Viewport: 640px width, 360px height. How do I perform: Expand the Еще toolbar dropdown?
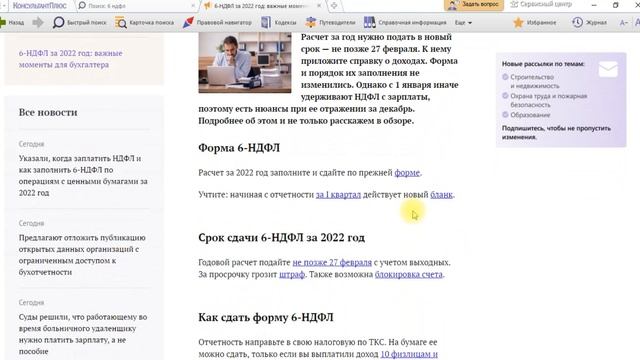(x=463, y=23)
